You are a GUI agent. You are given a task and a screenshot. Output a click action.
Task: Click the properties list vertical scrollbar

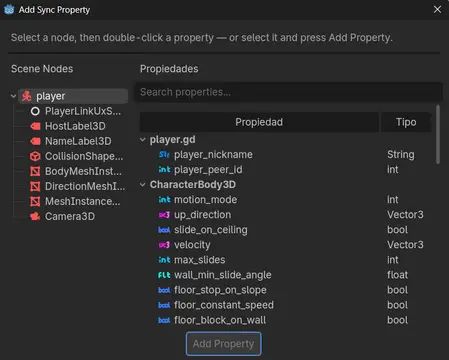438,135
